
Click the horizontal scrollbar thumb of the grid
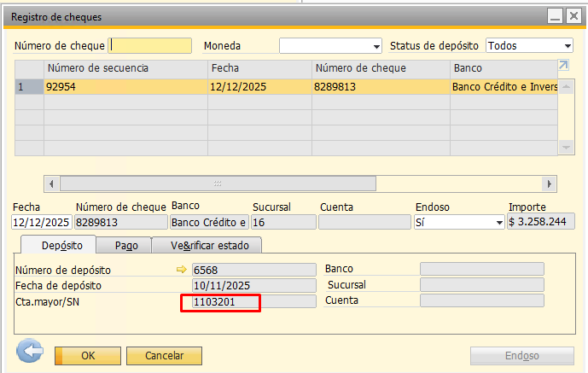coord(218,184)
